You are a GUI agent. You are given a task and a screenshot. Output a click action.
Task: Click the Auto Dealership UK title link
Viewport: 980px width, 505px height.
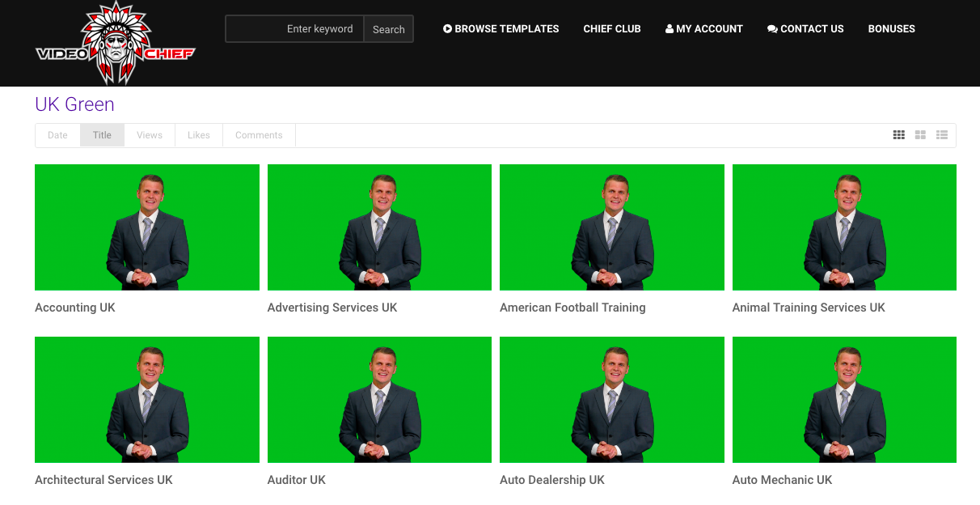pyautogui.click(x=552, y=480)
